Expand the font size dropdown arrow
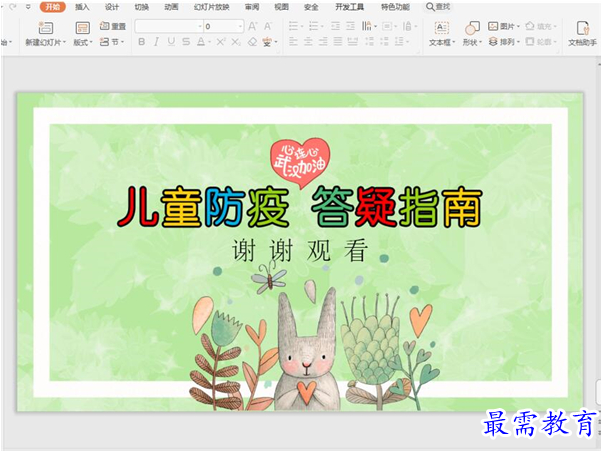 [240, 26]
